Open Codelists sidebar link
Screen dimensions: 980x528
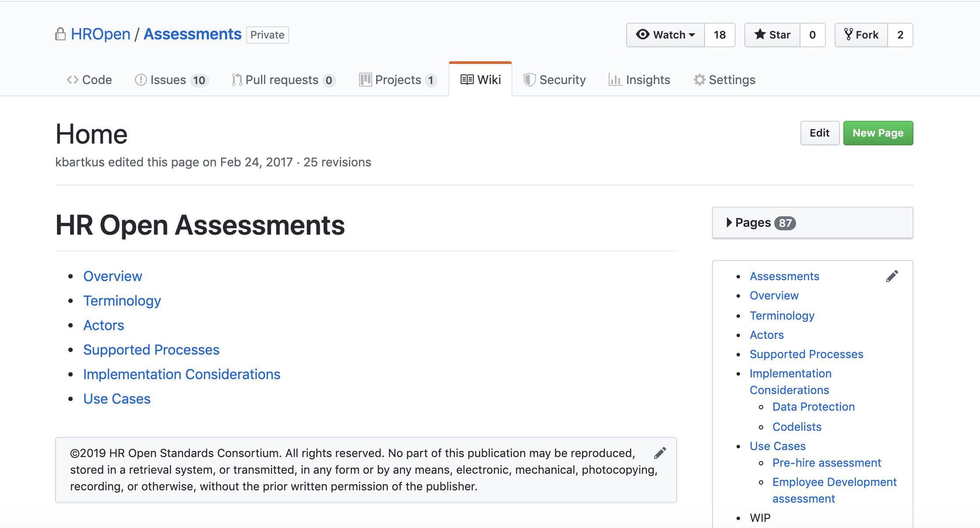(x=797, y=427)
